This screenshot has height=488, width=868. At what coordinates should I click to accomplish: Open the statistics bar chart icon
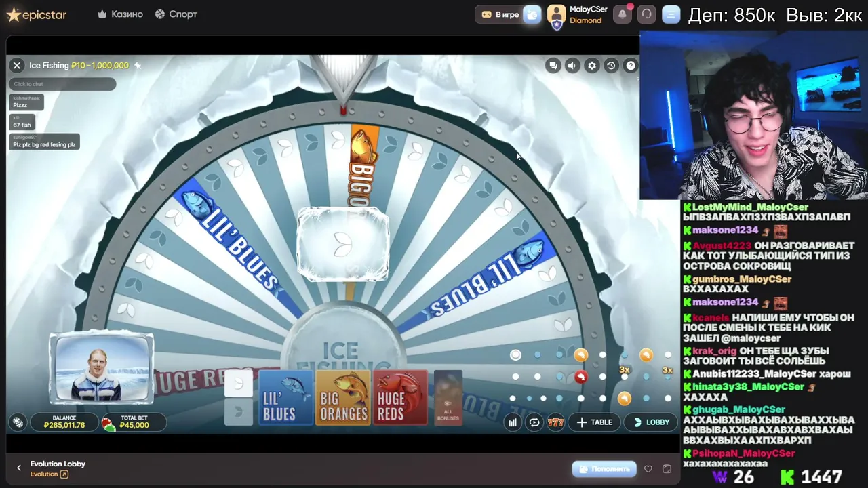[513, 422]
